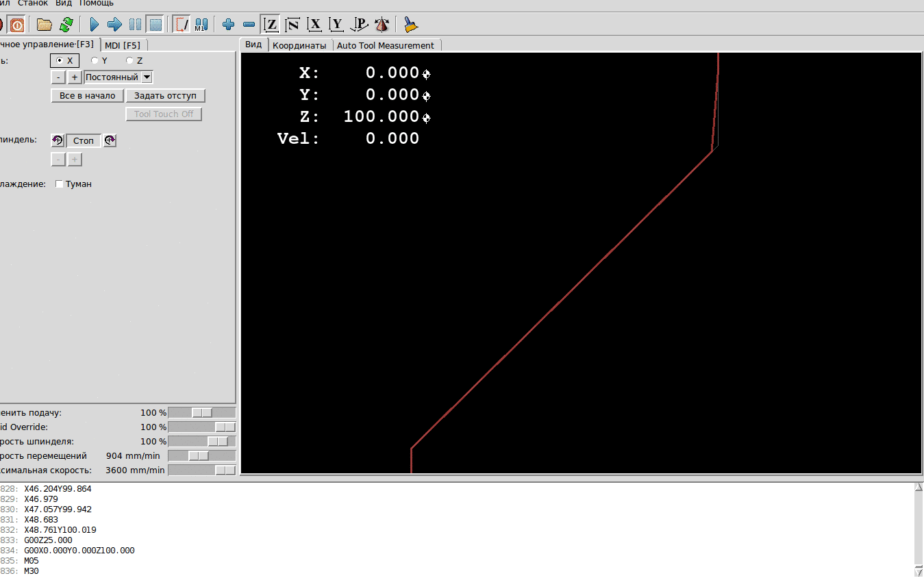
Task: Clear live plot with brush icon
Action: click(x=410, y=25)
